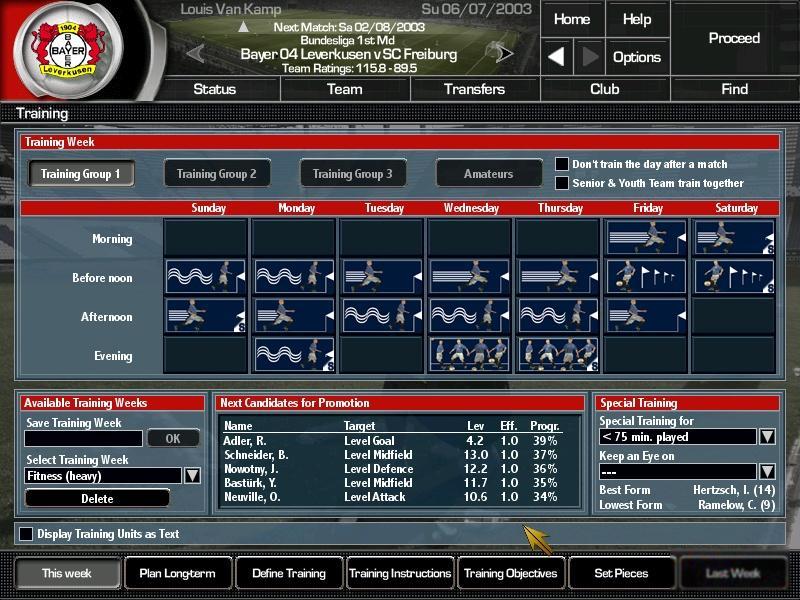The width and height of the screenshot is (800, 600).
Task: Select Tuesday Afternoon training unit icon
Action: click(x=382, y=316)
